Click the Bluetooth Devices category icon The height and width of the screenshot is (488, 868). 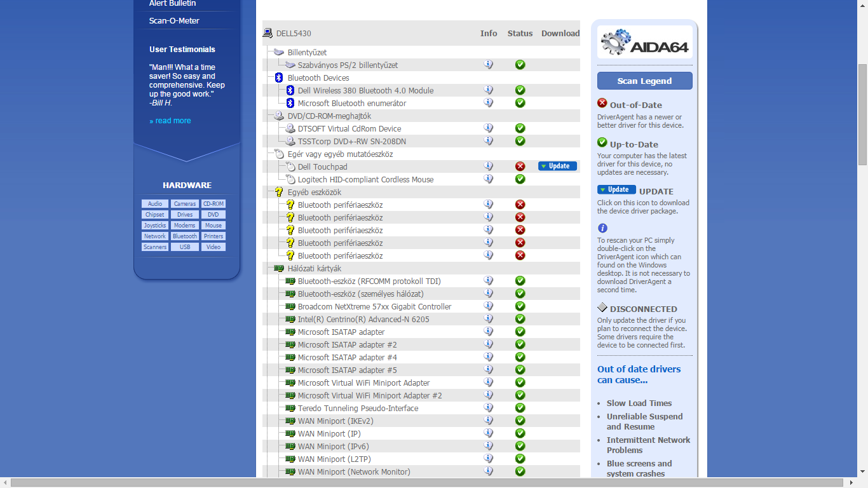click(278, 78)
